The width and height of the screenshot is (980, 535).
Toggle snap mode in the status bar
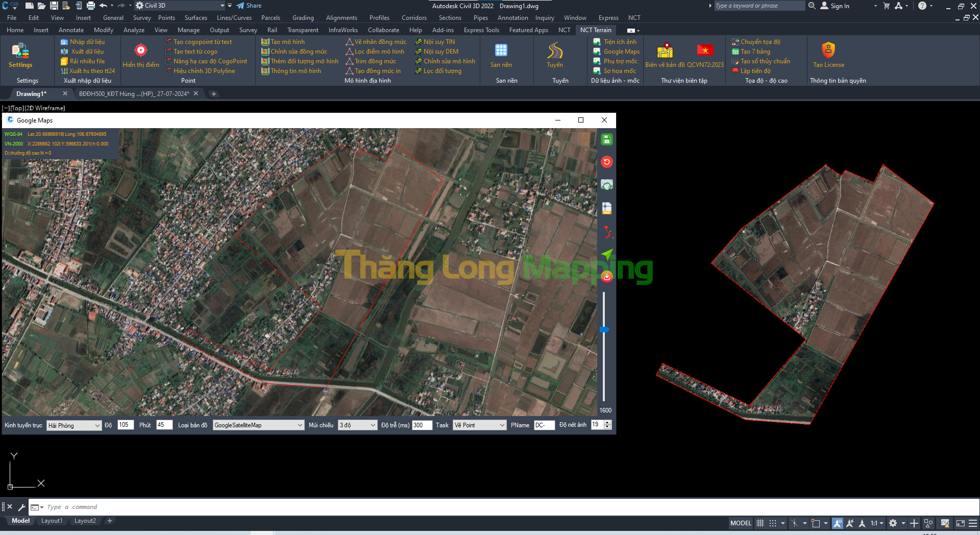pos(773,523)
